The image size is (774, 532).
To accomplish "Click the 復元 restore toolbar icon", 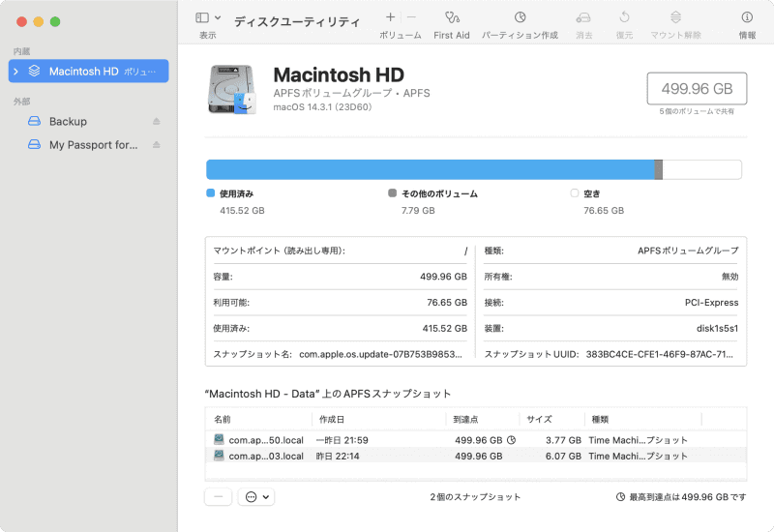I will [x=624, y=17].
